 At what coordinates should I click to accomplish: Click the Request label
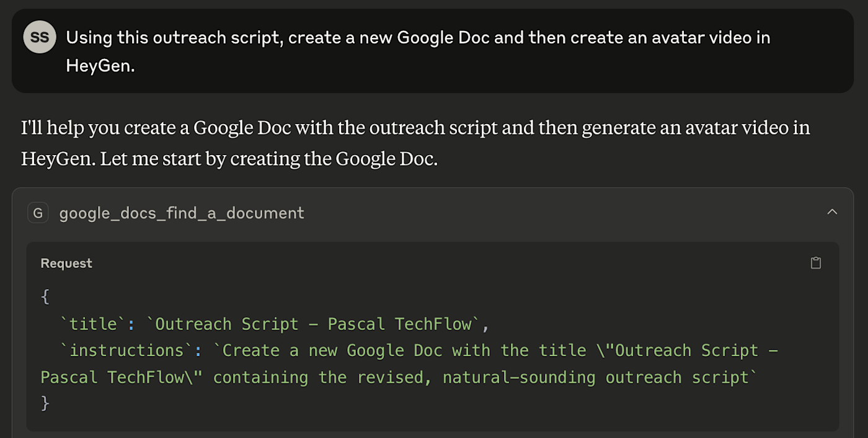(66, 263)
